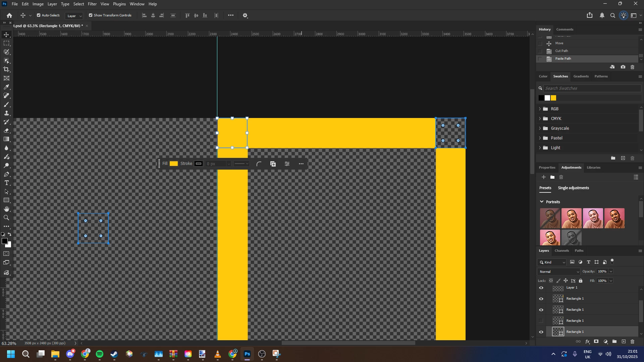Screen dimensions: 644x362
Task: Click the Cut Path history state
Action: coord(561,51)
